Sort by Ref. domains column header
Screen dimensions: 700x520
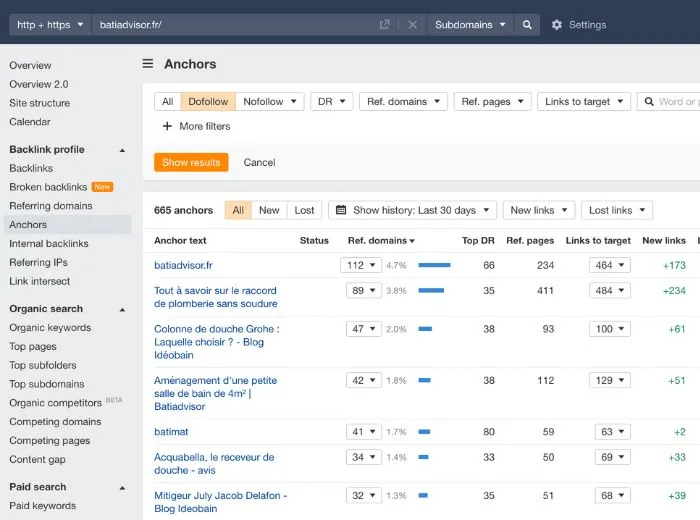click(381, 241)
